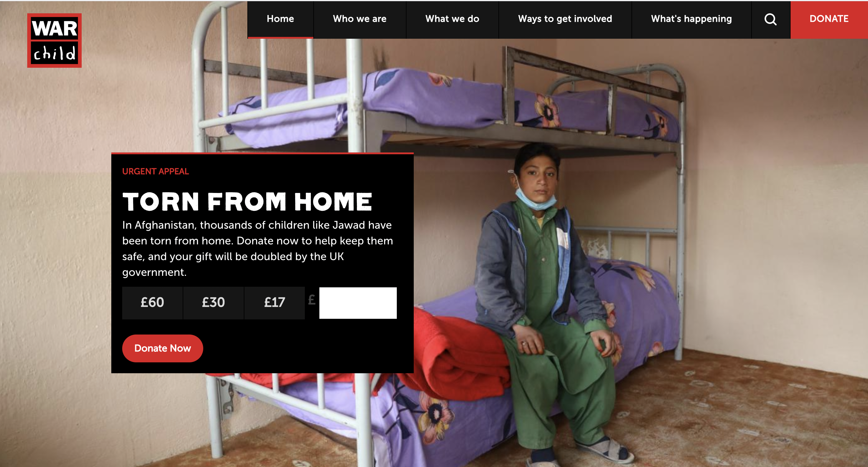Click the pound symbol beside the amount field
The height and width of the screenshot is (467, 868).
(312, 299)
